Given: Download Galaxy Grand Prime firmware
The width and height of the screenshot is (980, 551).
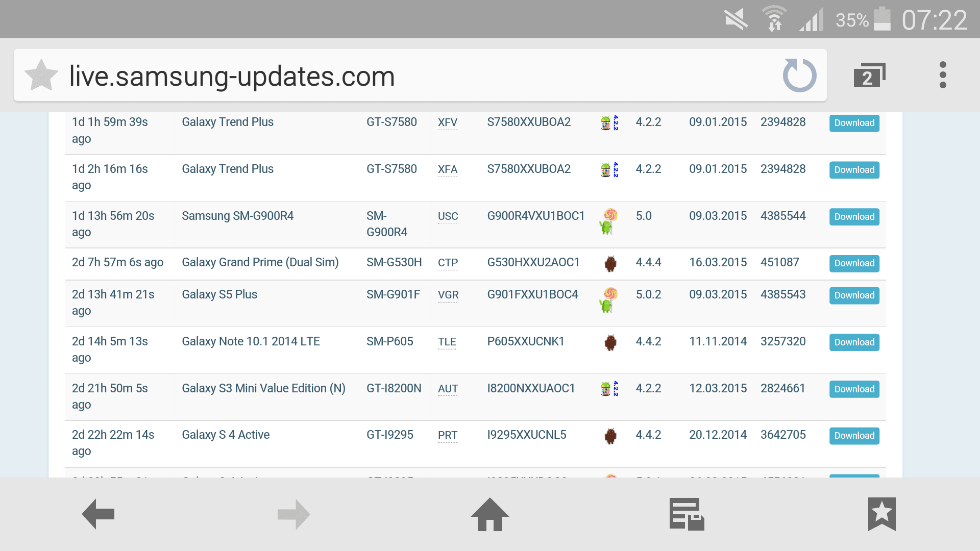Looking at the screenshot, I should point(854,263).
